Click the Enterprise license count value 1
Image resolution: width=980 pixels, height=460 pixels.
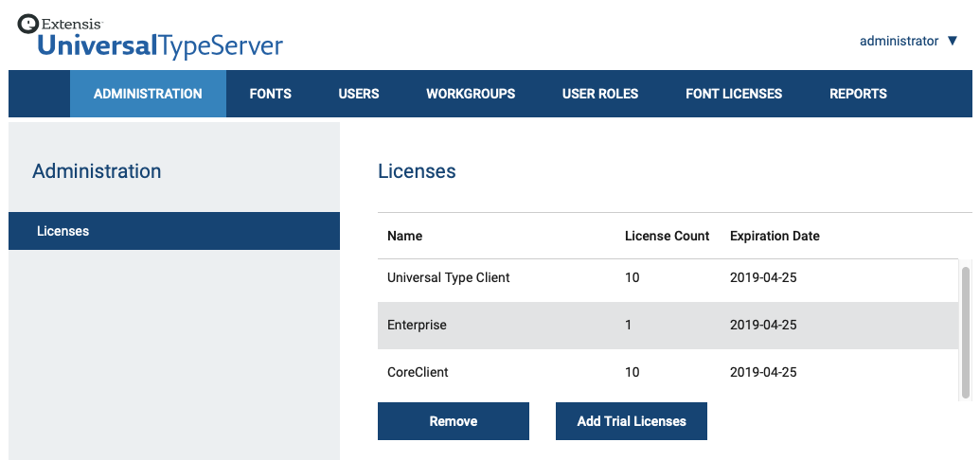(x=628, y=325)
